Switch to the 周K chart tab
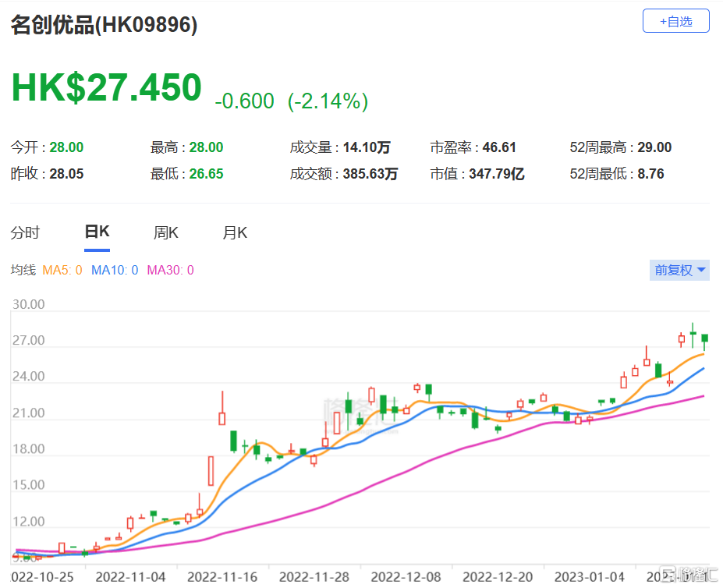Viewport: 723px width, 588px height. 166,232
